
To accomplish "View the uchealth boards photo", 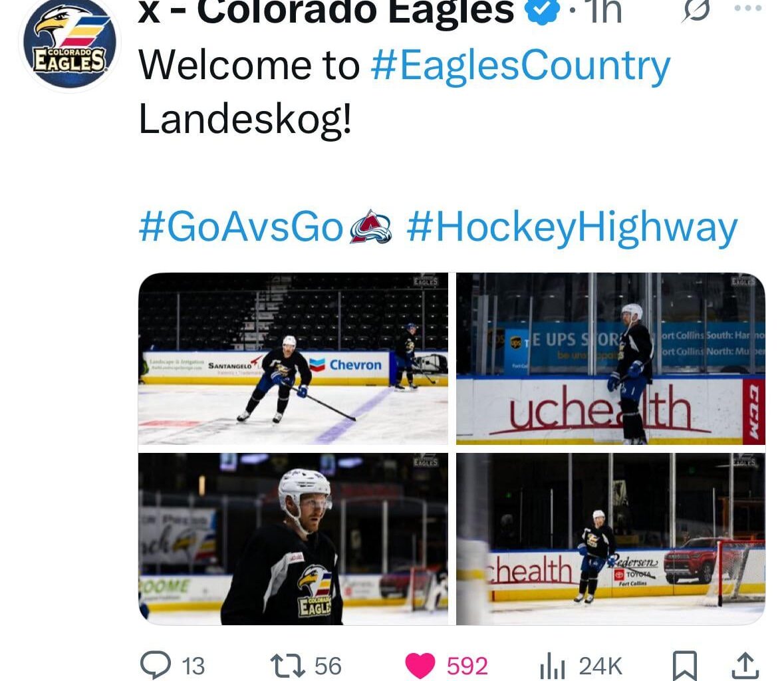I will [x=610, y=358].
